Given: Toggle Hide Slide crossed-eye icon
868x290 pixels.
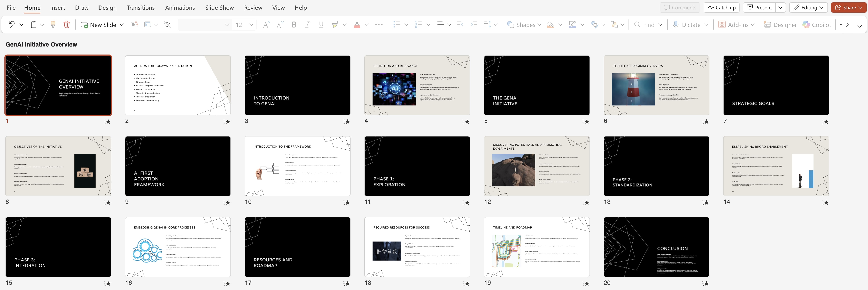Looking at the screenshot, I should pos(167,25).
